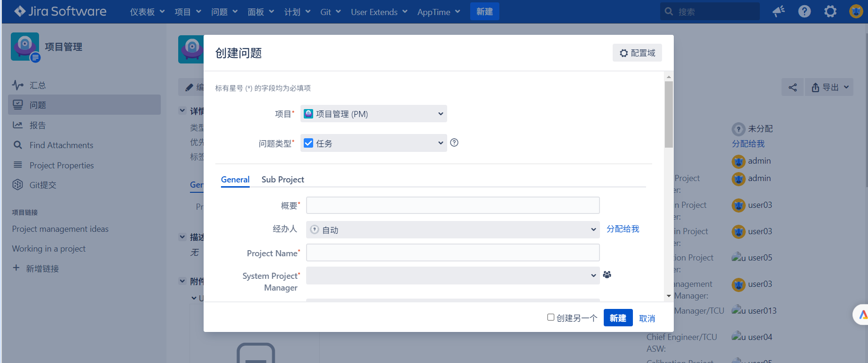Open the 面板 boards menu
Image resolution: width=868 pixels, height=363 pixels.
tap(261, 12)
